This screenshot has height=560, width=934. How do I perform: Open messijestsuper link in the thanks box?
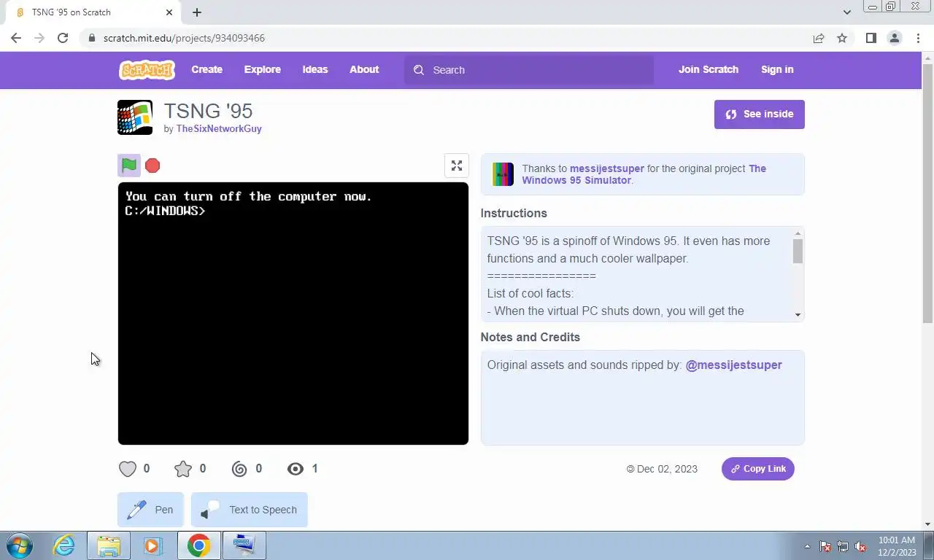[607, 168]
